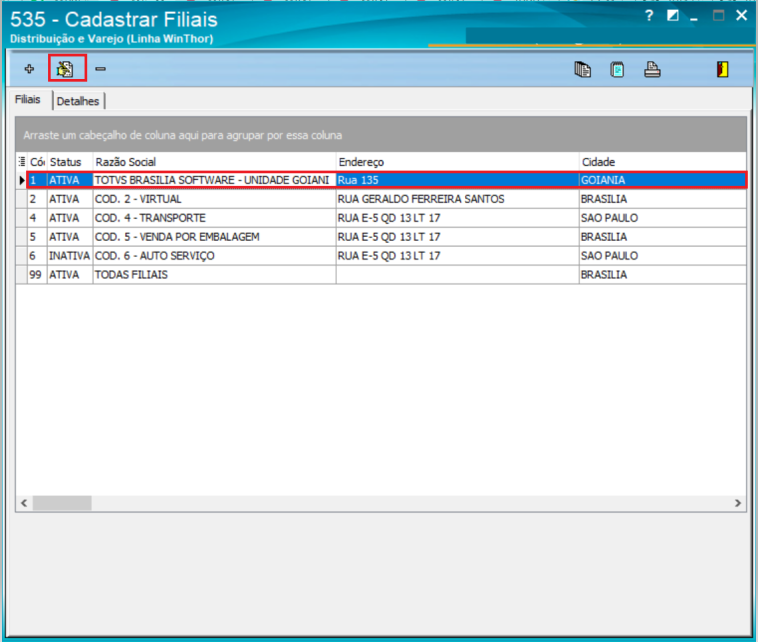Click the grid column chooser icon

tap(22, 162)
